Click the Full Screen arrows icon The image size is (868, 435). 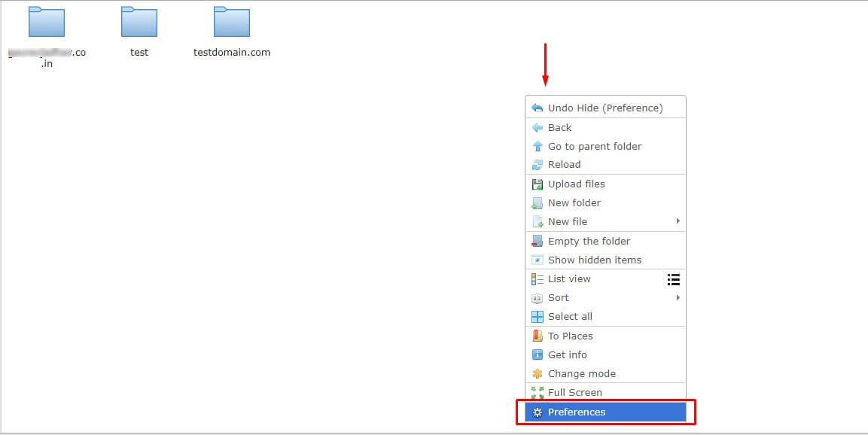click(537, 392)
